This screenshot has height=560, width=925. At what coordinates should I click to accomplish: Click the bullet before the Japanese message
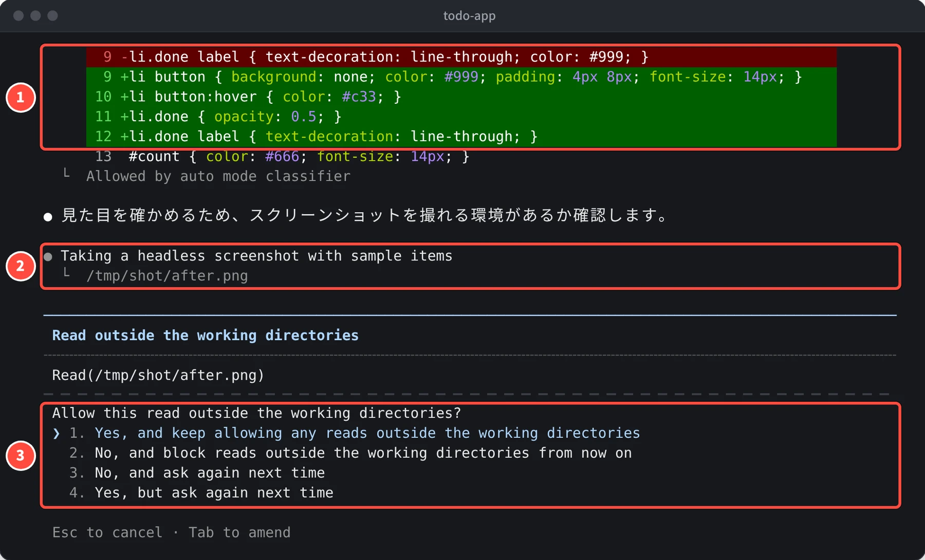tap(48, 217)
